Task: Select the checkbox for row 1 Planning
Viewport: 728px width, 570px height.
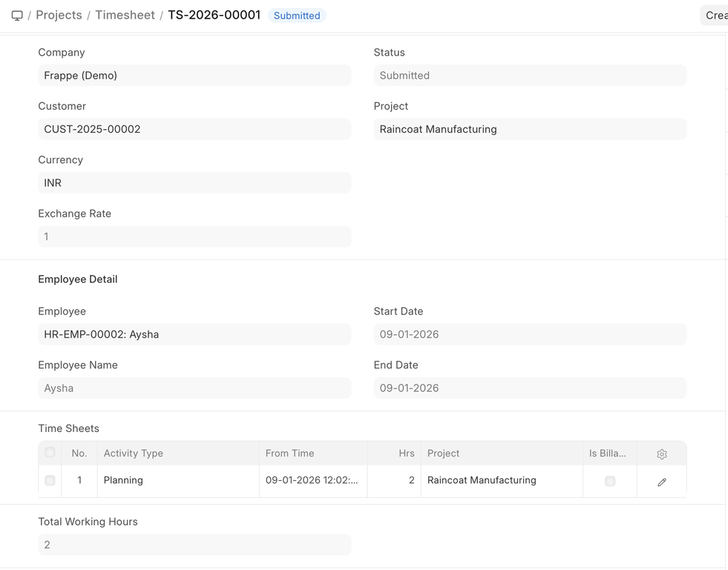Action: (x=50, y=481)
